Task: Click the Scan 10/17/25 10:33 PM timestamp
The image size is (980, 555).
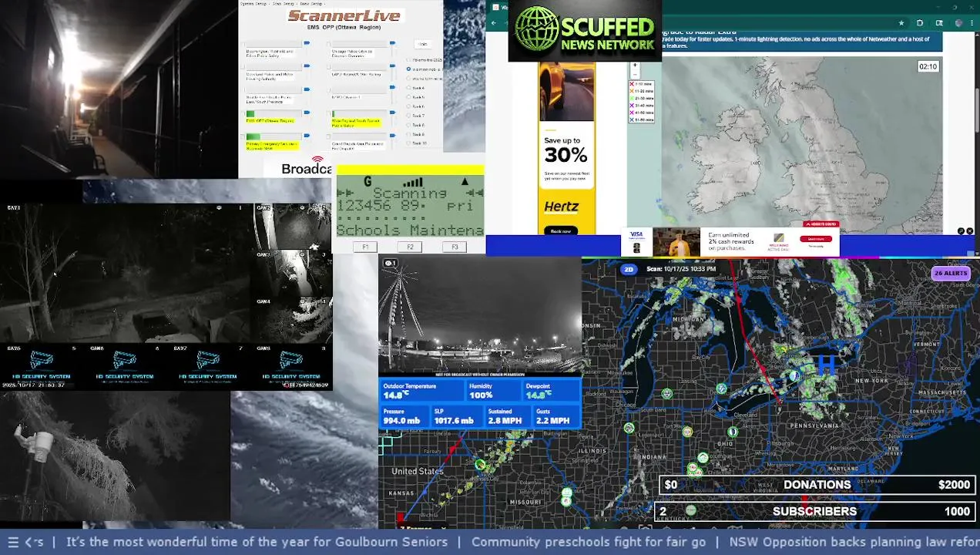Action: pyautogui.click(x=681, y=269)
